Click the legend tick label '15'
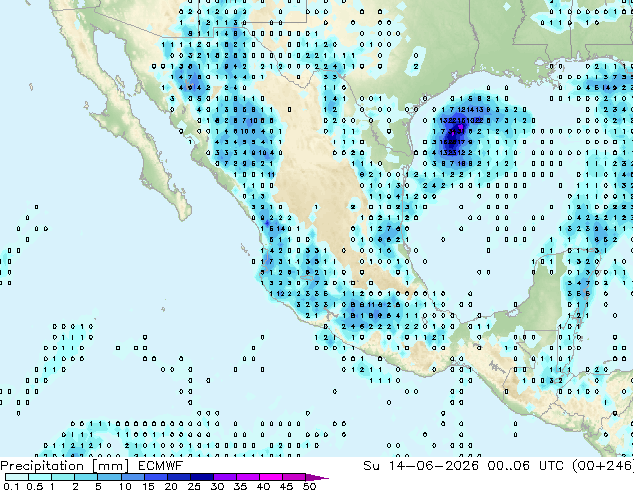The height and width of the screenshot is (490, 634). [x=148, y=486]
